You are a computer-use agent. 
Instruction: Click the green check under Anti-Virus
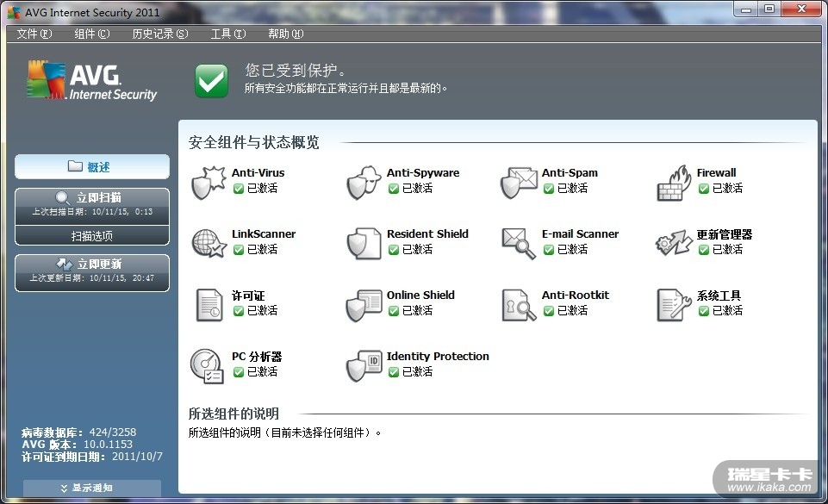(x=238, y=189)
